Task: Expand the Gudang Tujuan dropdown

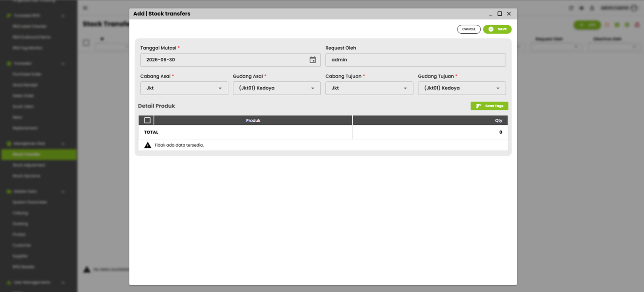Action: pos(462,88)
